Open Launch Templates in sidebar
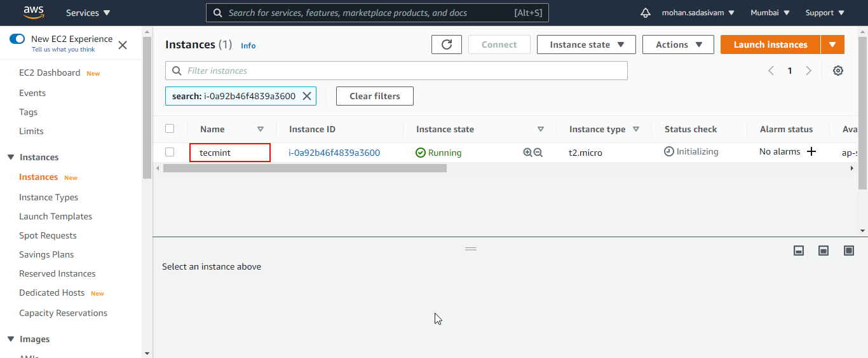868x358 pixels. coord(56,216)
